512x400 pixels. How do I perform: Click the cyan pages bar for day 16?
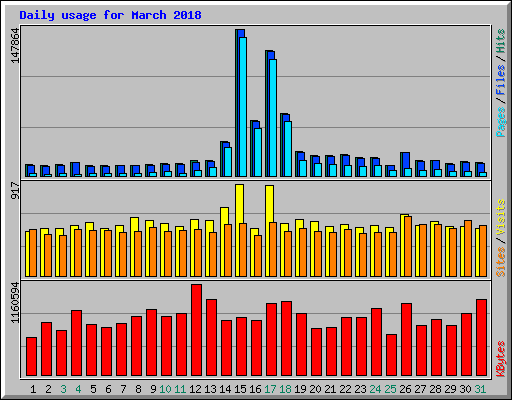[258, 152]
